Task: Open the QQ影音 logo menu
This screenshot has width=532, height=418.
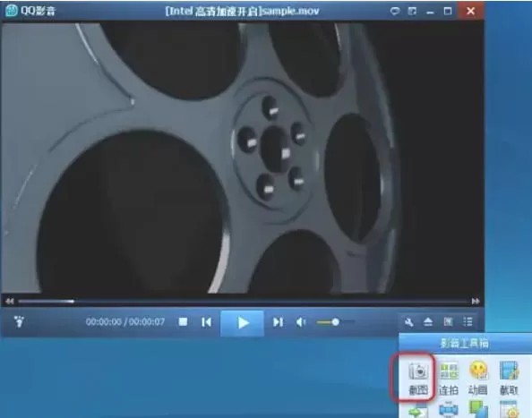Action: pyautogui.click(x=30, y=11)
